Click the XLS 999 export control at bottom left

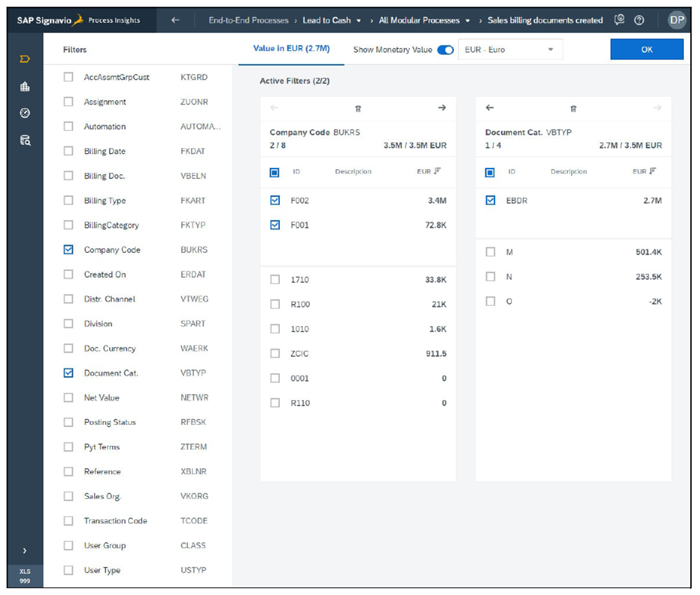[x=25, y=575]
